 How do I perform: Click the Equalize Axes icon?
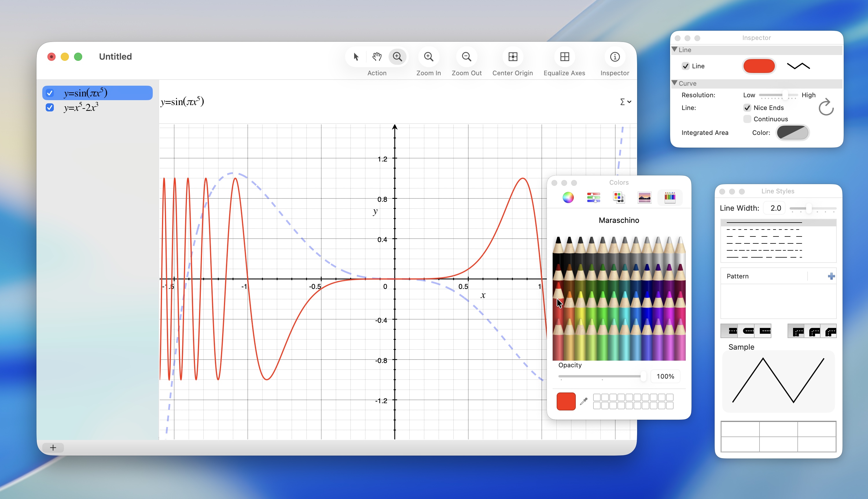pyautogui.click(x=564, y=56)
